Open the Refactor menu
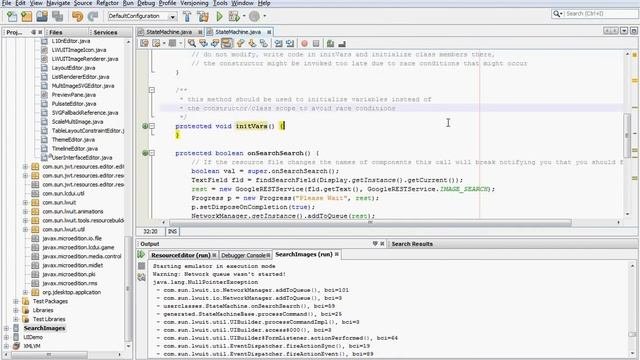 tap(107, 3)
